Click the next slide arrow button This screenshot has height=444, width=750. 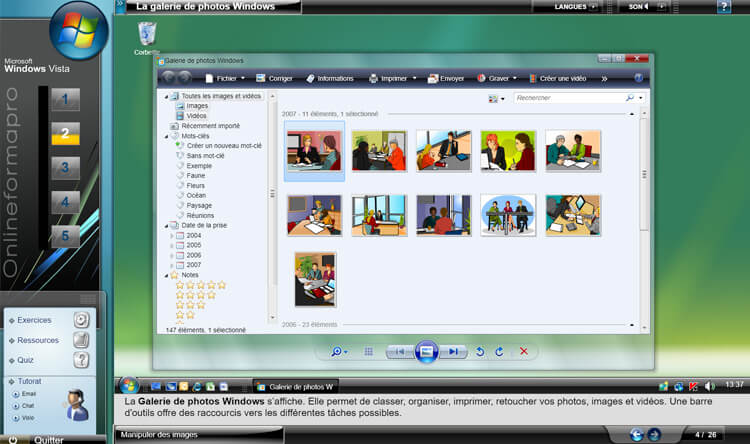[654, 434]
